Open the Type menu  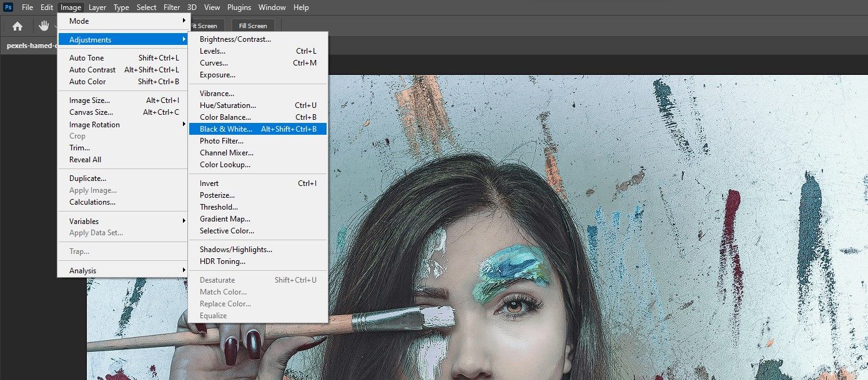pyautogui.click(x=121, y=7)
